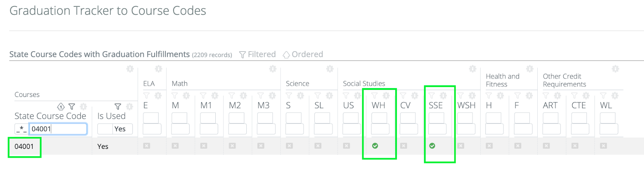
Task: Toggle the WL x-mark for course 04001
Action: click(603, 146)
